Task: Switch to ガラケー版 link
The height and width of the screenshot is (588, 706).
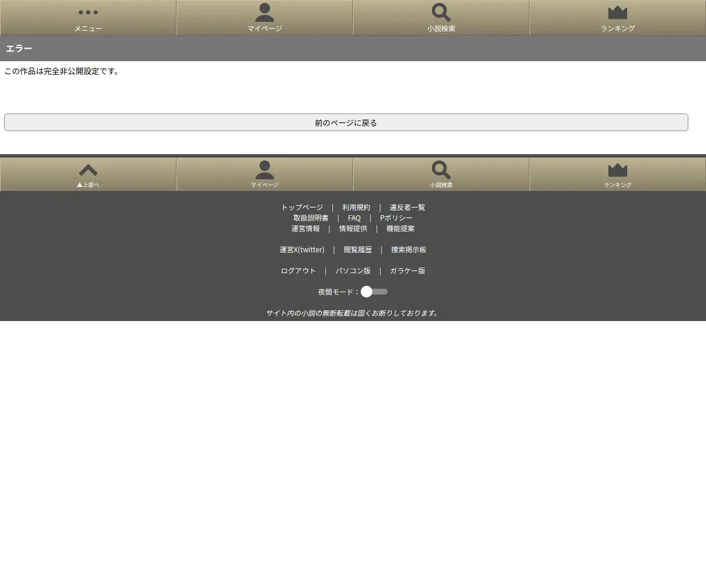Action: tap(408, 271)
